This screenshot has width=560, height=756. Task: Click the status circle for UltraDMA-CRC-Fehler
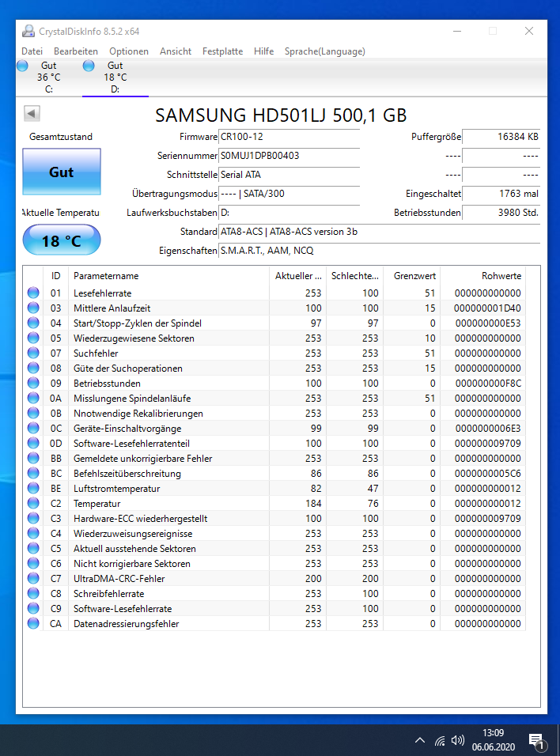33,578
